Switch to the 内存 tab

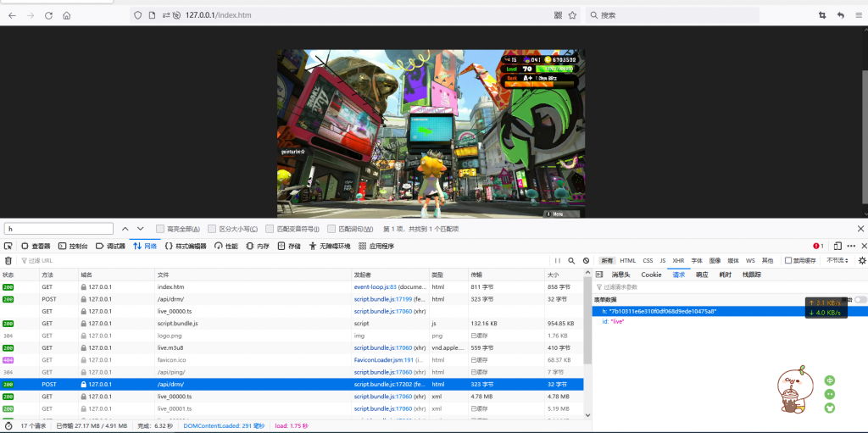(x=258, y=246)
